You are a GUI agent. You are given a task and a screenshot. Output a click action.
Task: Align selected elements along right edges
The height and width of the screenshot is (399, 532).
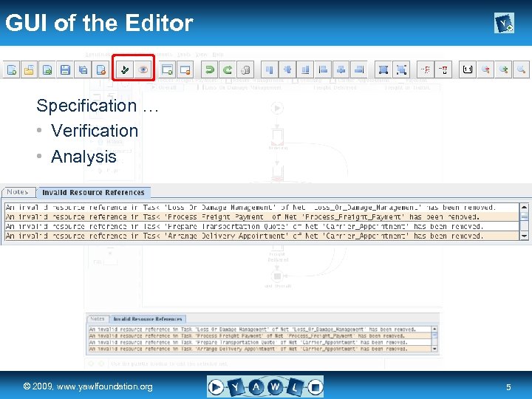(359, 70)
